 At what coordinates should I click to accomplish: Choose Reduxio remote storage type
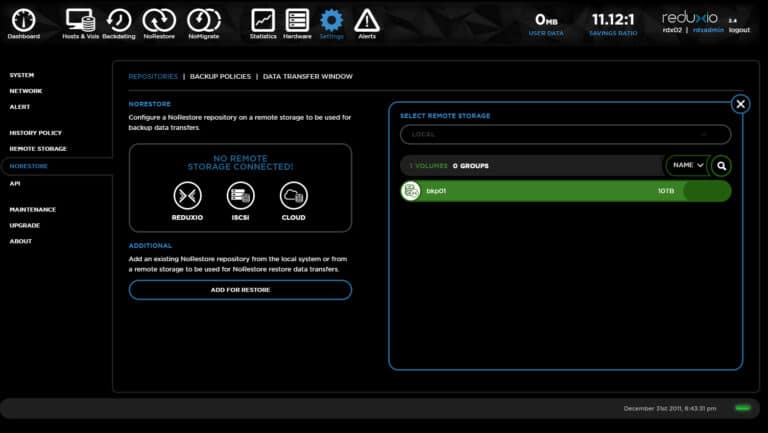pos(187,201)
